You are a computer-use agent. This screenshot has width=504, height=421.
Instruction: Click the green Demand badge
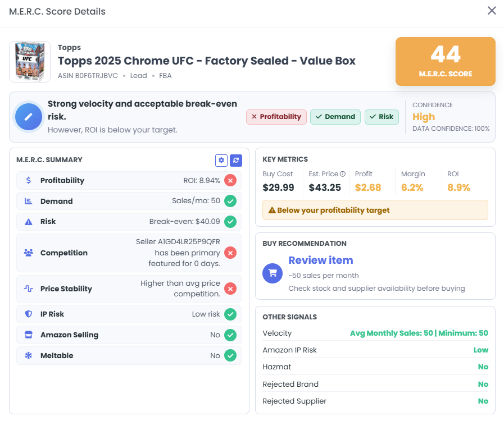pos(335,117)
